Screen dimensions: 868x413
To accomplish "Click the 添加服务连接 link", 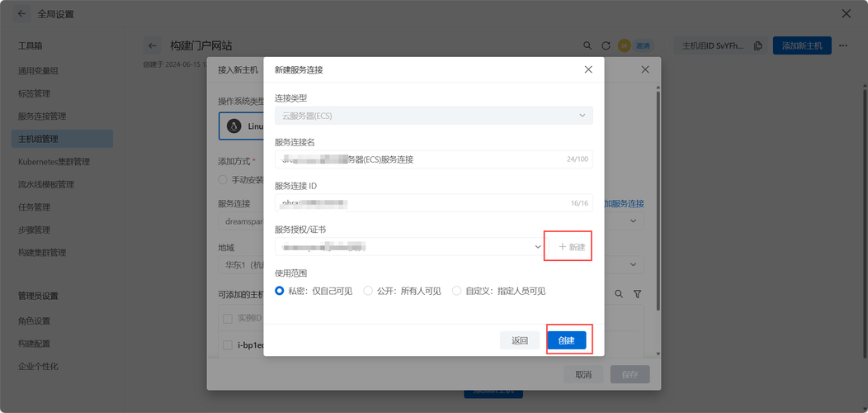I will tap(624, 203).
